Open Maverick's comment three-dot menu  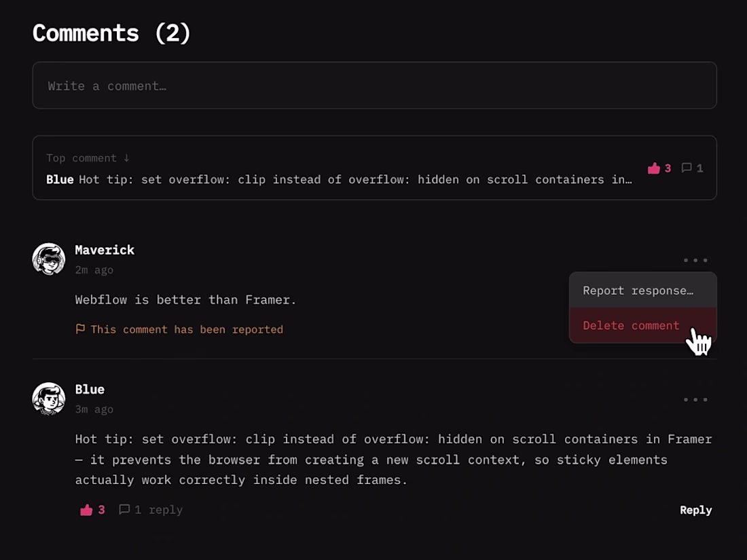[x=695, y=260]
